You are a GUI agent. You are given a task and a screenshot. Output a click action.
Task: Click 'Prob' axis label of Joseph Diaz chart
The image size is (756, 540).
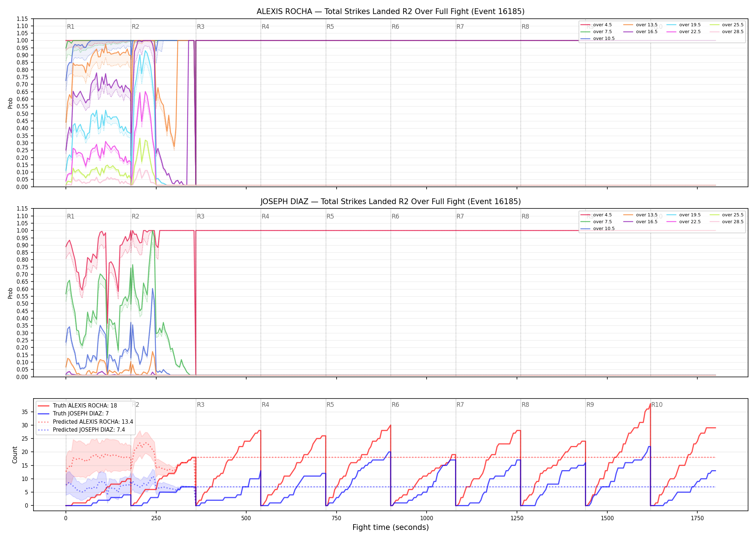pos(10,293)
